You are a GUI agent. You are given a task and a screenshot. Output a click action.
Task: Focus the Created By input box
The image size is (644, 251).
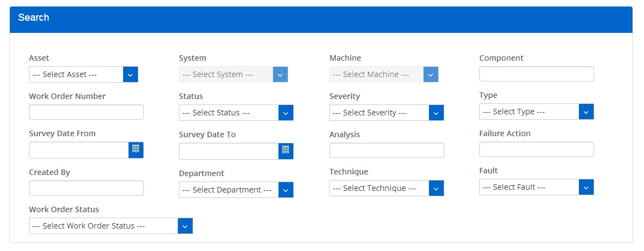tap(86, 188)
